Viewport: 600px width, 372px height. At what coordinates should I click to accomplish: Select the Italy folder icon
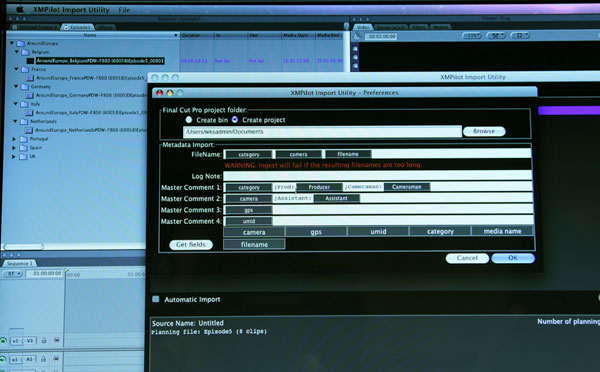(x=24, y=104)
